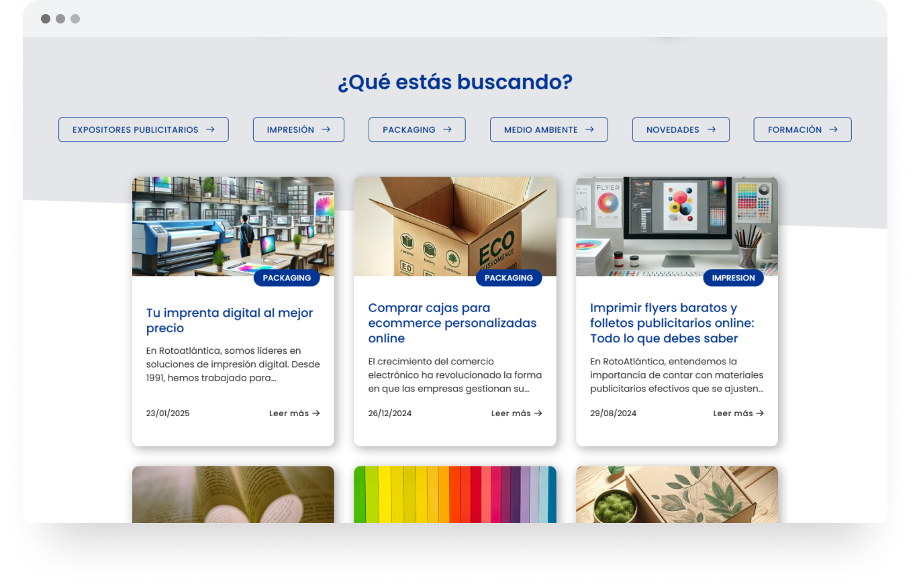The height and width of the screenshot is (588, 915).
Task: Click the arrow icon beside Packaging filter
Action: point(447,130)
